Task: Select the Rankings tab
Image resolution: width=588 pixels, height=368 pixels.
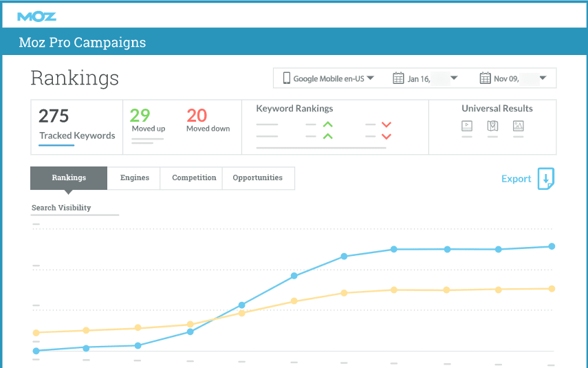Action: click(69, 178)
